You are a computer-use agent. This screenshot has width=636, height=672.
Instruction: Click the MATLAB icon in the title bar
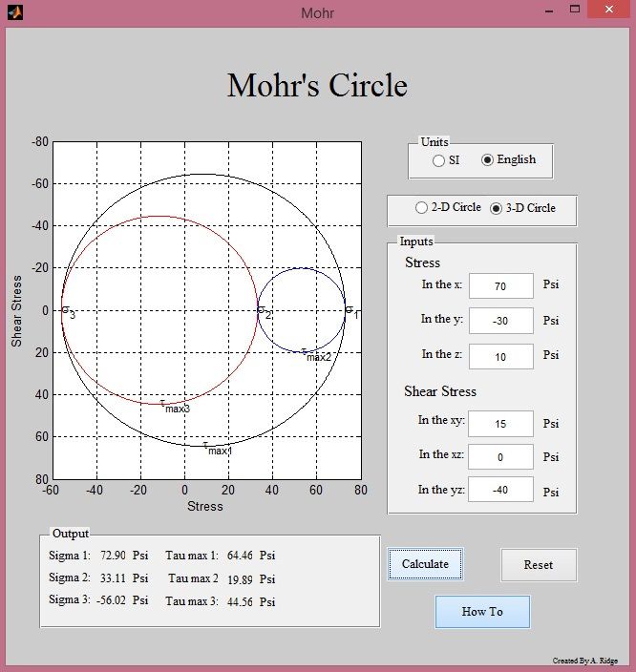coord(15,12)
